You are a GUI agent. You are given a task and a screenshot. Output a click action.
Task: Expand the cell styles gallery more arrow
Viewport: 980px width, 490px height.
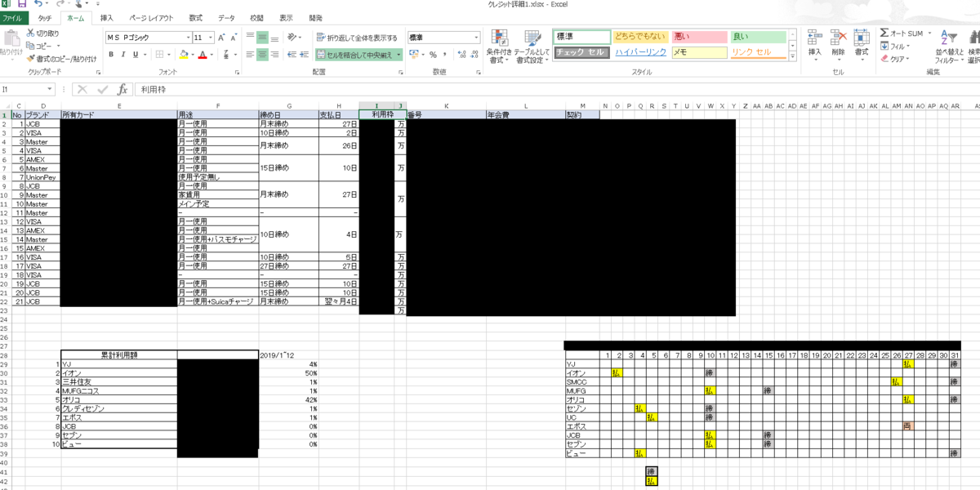[791, 56]
